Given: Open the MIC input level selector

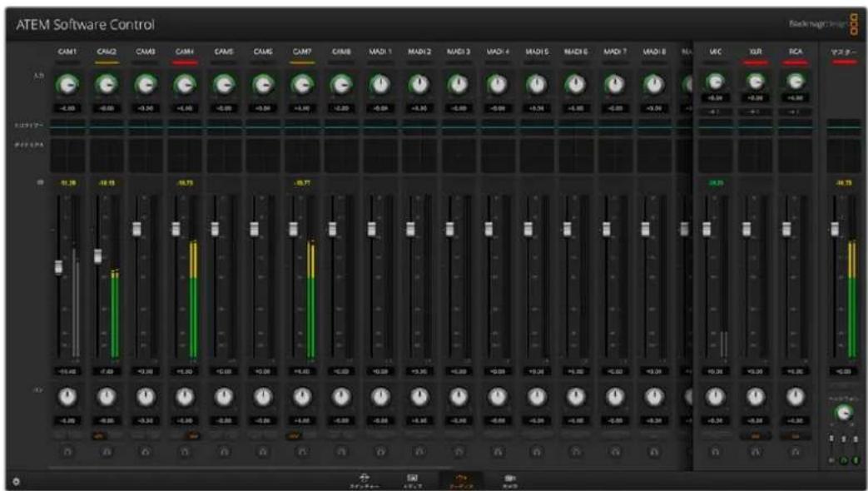Looking at the screenshot, I should click(x=716, y=112).
